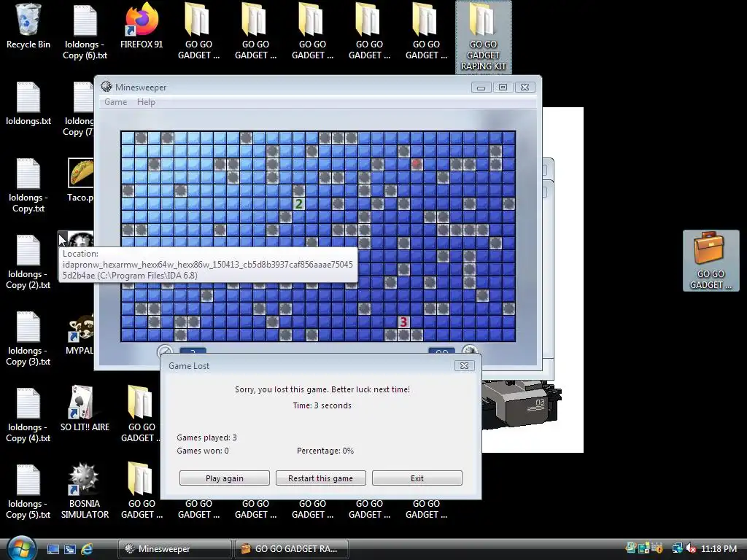Switch to GO GO GADGET RA... taskbar button
The image size is (747, 560).
[292, 549]
